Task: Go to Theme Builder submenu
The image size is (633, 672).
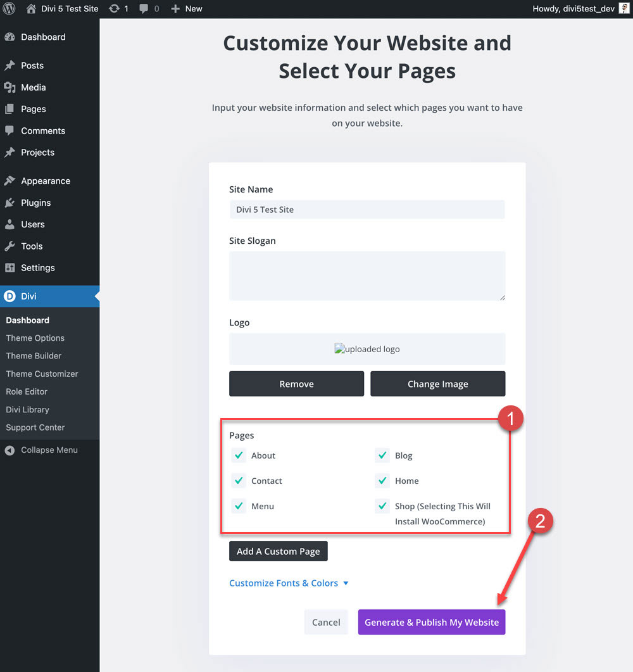Action: point(34,356)
